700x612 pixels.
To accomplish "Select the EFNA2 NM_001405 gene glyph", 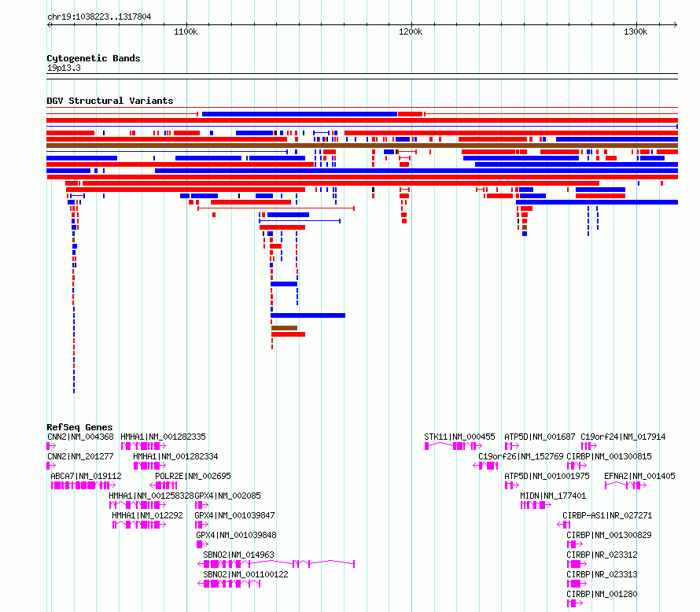I will (625, 485).
